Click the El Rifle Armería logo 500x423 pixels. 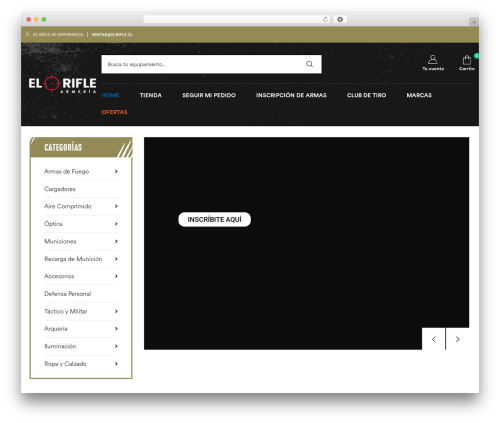pos(62,84)
